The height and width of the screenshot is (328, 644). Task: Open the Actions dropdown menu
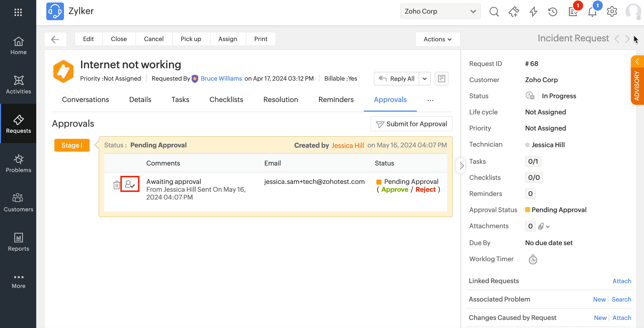(438, 39)
